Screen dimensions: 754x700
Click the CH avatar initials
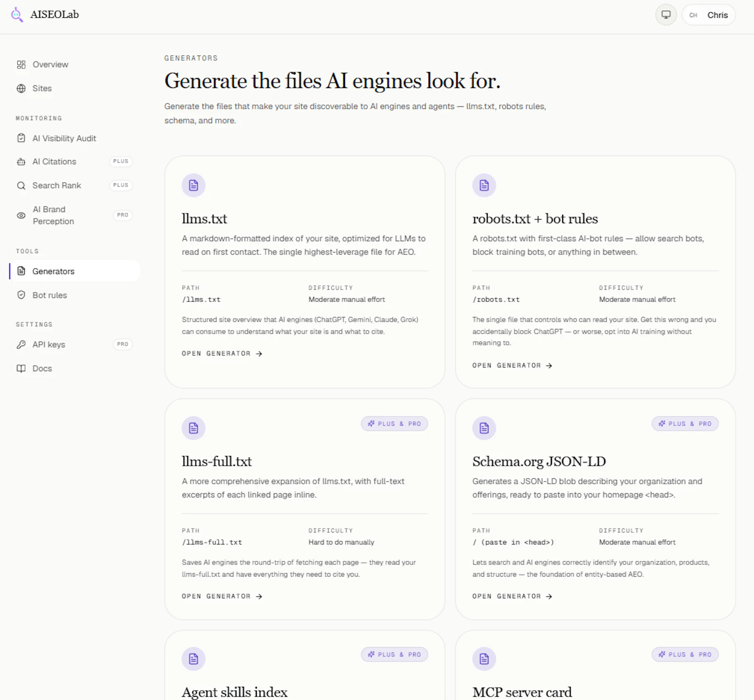[x=693, y=15]
